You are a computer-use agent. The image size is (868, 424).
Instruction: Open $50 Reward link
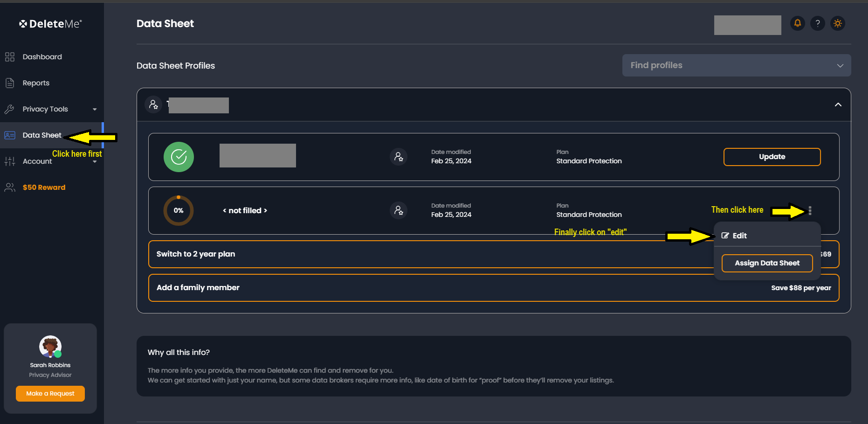[44, 188]
